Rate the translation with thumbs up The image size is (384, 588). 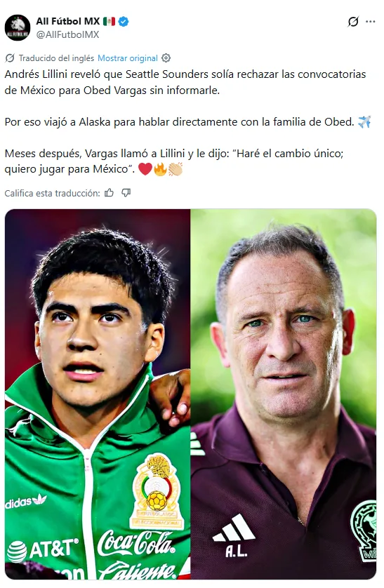[109, 193]
